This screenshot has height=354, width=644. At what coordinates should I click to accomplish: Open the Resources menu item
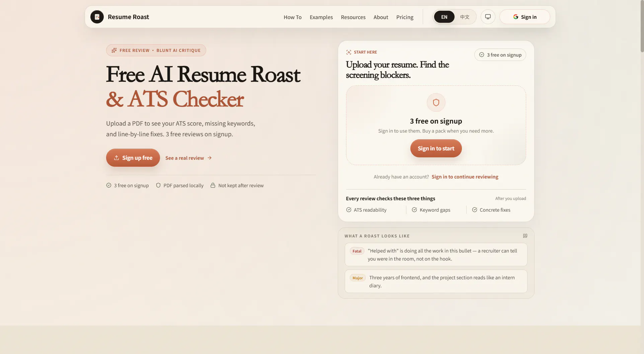(x=353, y=17)
